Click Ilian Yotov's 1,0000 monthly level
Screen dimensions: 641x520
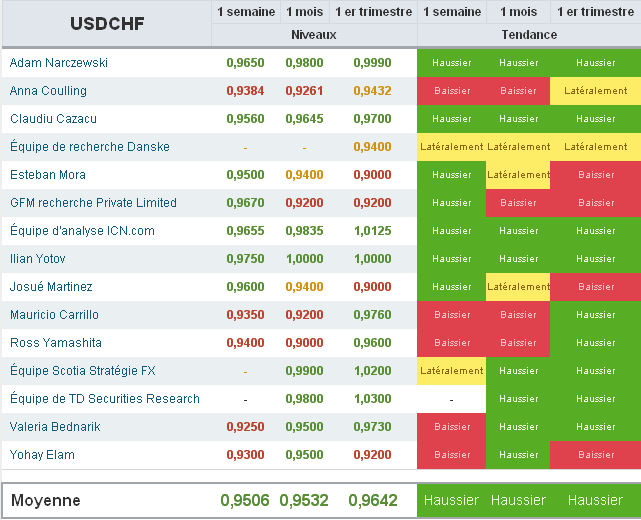(304, 259)
